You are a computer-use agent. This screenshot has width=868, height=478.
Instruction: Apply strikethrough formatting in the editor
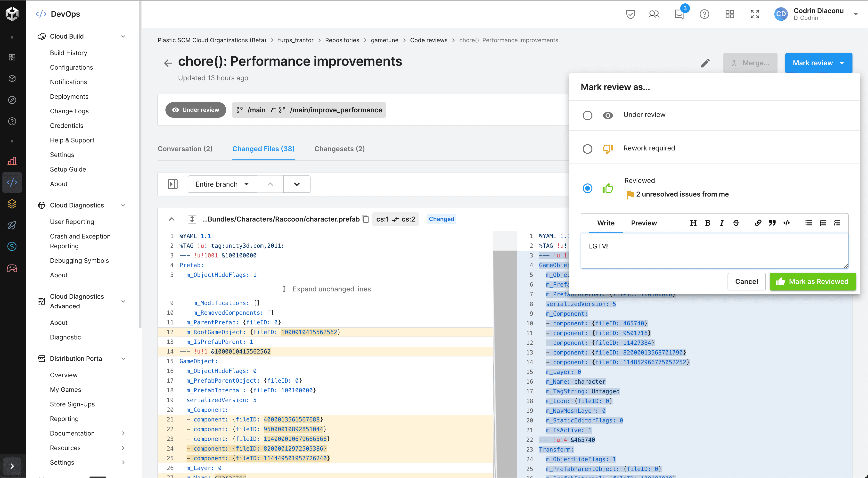(x=736, y=223)
